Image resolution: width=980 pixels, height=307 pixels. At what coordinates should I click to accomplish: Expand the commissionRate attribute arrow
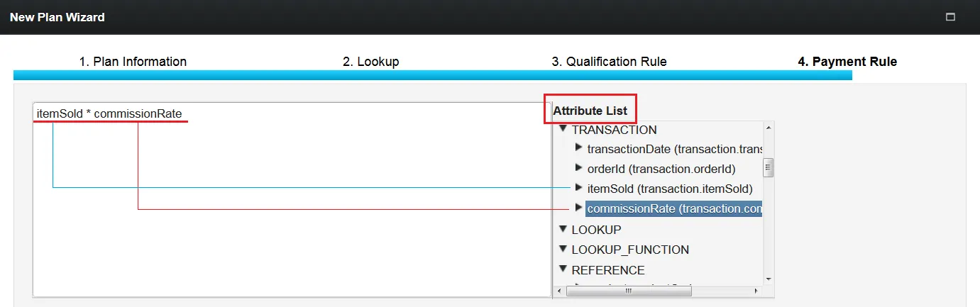(578, 208)
